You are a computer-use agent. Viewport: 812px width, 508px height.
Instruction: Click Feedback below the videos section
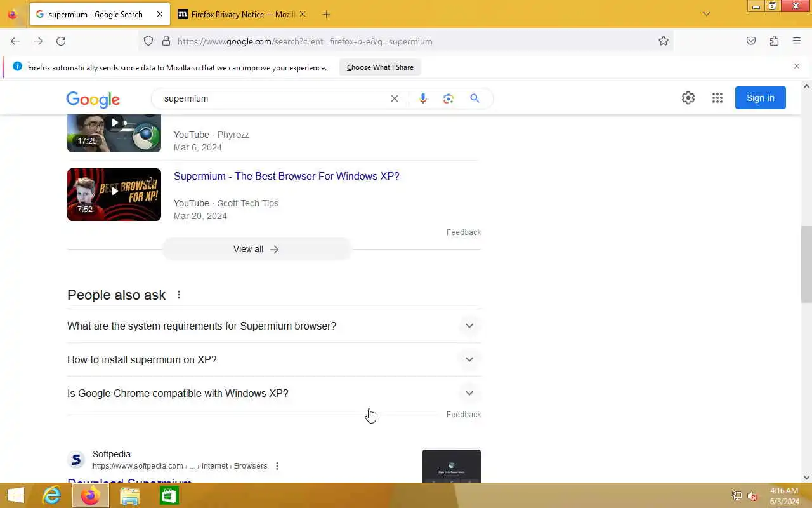[464, 232]
